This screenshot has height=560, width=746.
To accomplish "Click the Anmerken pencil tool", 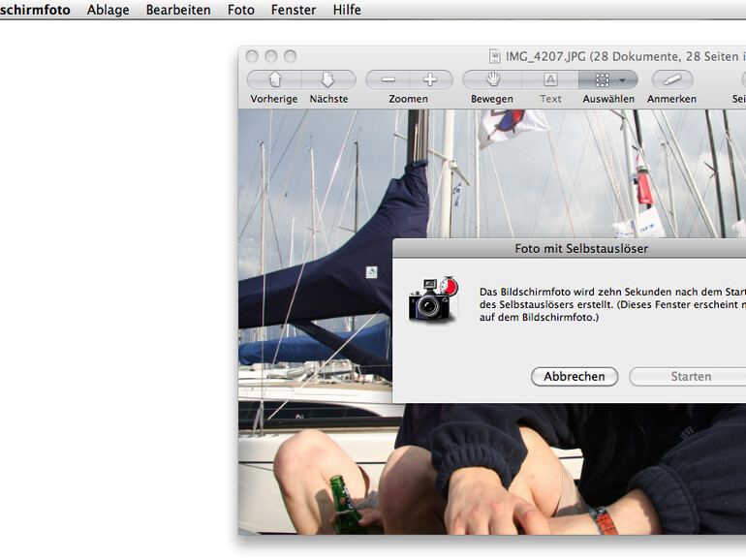I will pos(672,79).
